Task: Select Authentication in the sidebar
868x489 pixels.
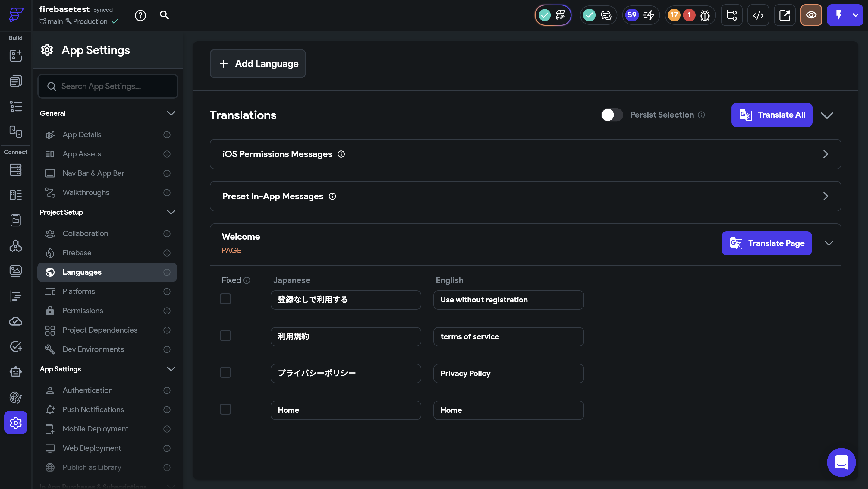Action: point(88,390)
